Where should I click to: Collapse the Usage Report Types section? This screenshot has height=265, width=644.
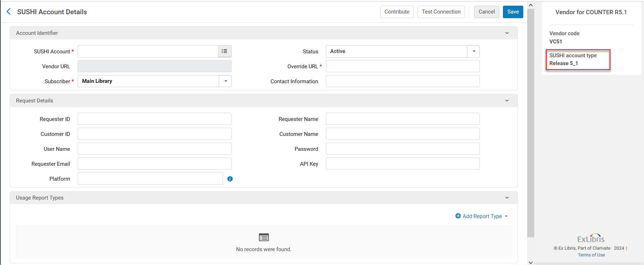[x=507, y=198]
